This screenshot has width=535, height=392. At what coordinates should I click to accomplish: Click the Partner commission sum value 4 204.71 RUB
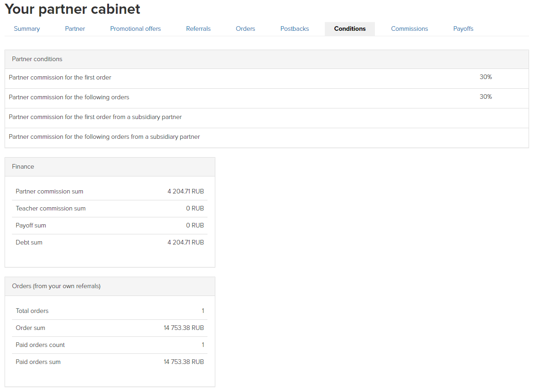185,192
